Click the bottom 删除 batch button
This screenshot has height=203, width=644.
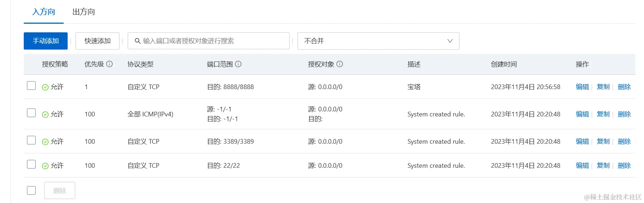pos(60,190)
